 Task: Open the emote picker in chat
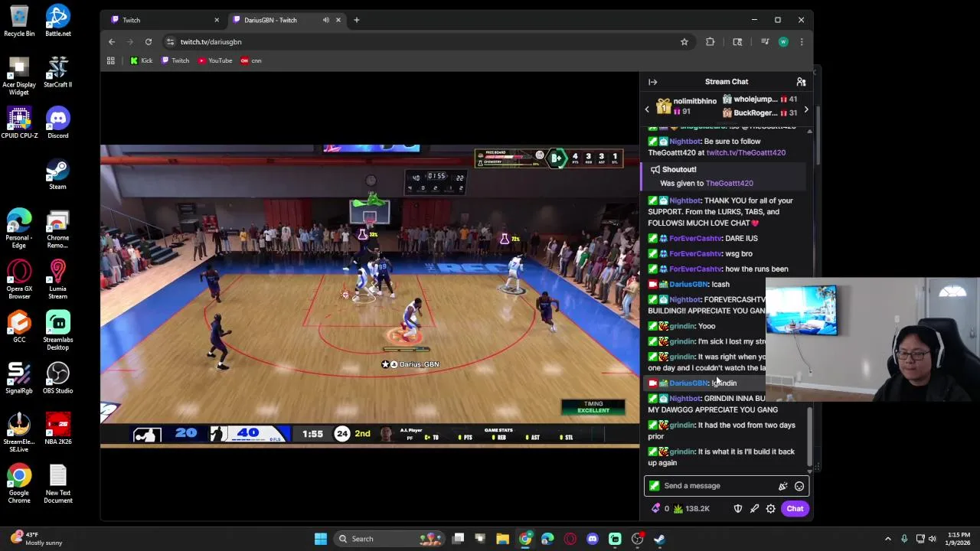coord(799,486)
